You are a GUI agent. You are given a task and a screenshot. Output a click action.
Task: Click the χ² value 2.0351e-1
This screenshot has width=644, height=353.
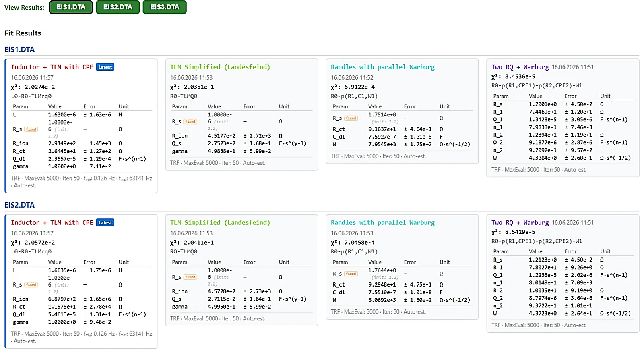click(x=199, y=87)
